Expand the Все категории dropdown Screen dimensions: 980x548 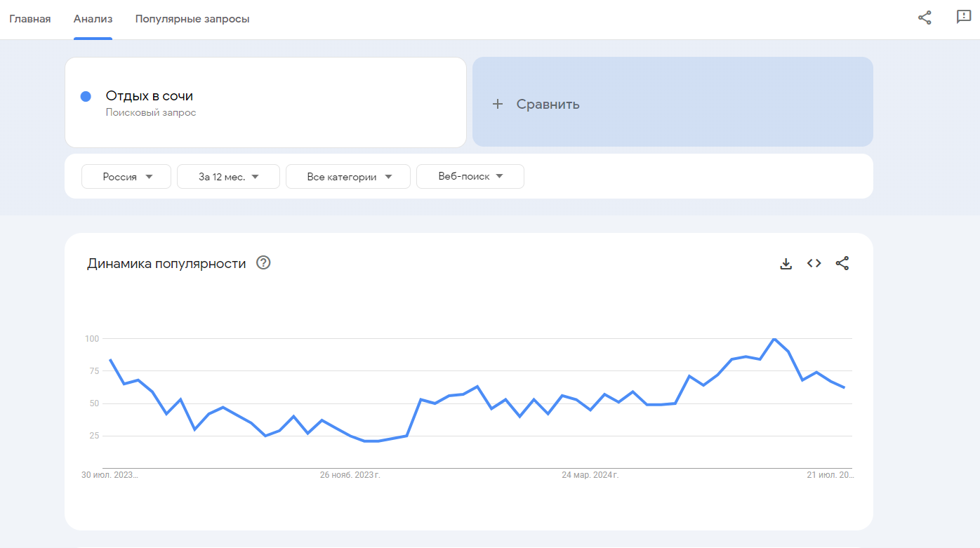point(348,177)
